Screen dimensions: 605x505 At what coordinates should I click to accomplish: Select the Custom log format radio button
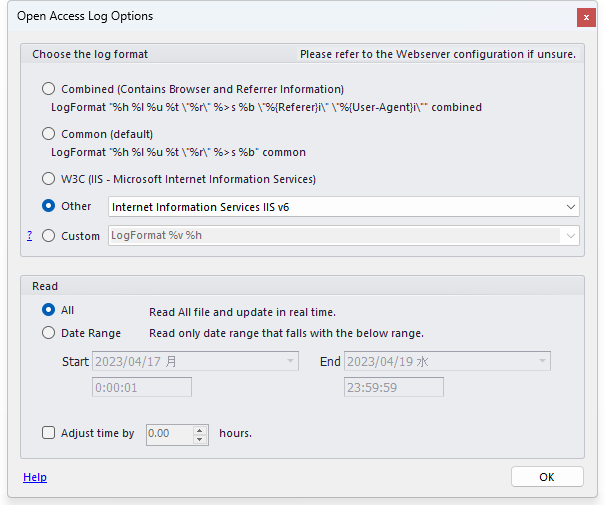[49, 236]
